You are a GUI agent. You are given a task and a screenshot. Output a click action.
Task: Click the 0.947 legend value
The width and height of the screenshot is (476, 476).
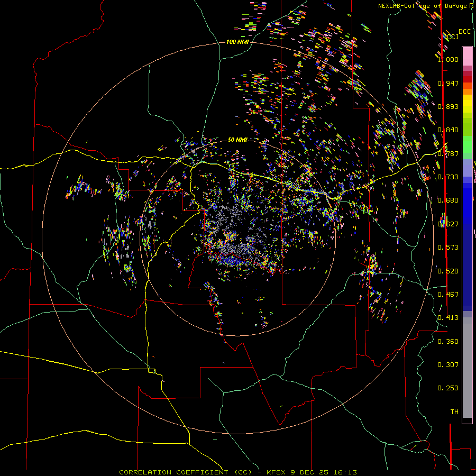coord(448,83)
